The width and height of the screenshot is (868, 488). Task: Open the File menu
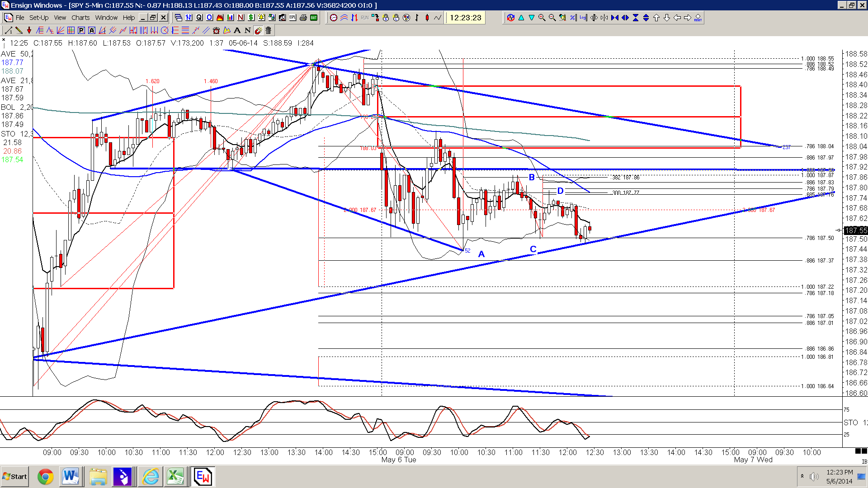pos(20,18)
